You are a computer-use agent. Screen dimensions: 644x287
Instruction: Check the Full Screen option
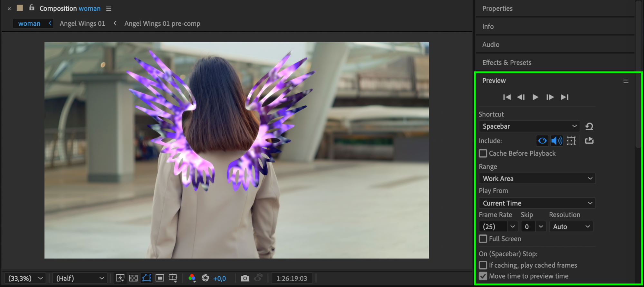click(x=483, y=239)
